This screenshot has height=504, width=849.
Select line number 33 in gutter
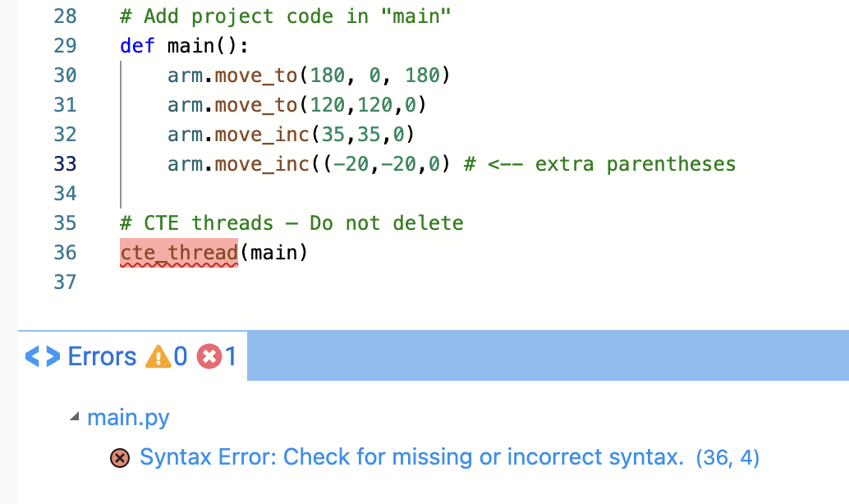(x=65, y=163)
